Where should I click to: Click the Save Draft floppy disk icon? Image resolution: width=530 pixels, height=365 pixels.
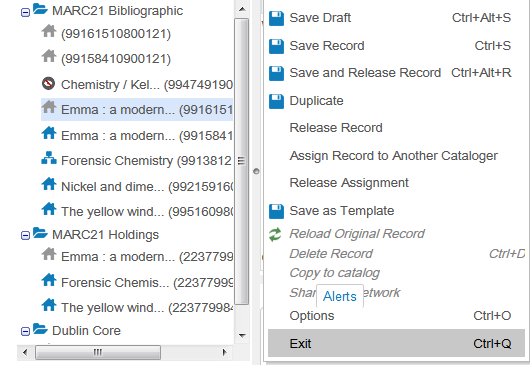(276, 18)
